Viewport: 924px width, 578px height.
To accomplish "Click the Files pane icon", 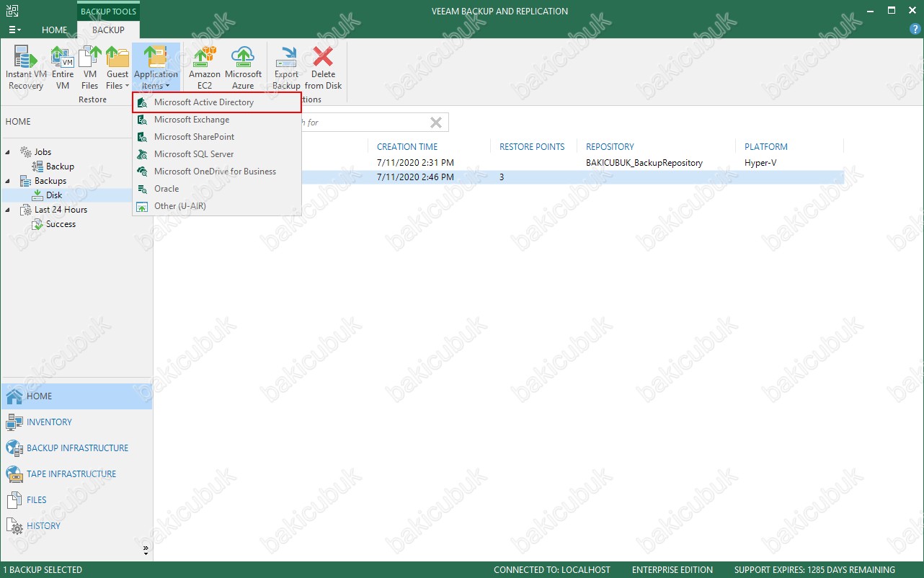I will pos(14,500).
